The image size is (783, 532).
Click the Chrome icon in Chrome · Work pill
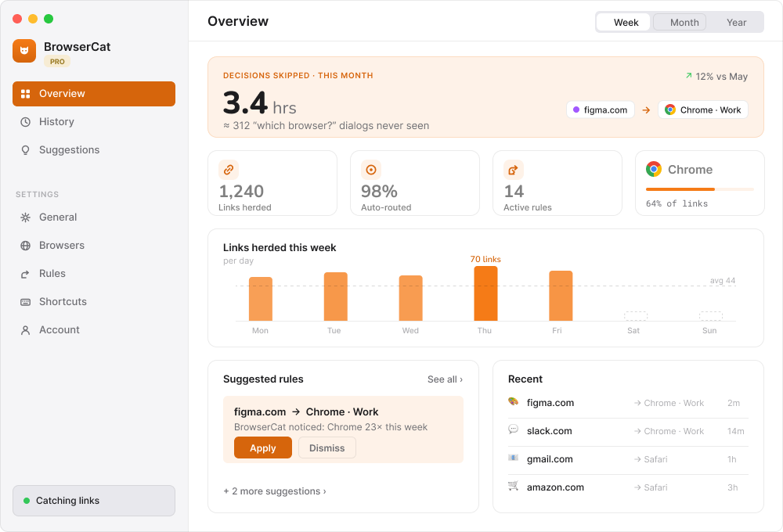click(x=670, y=110)
